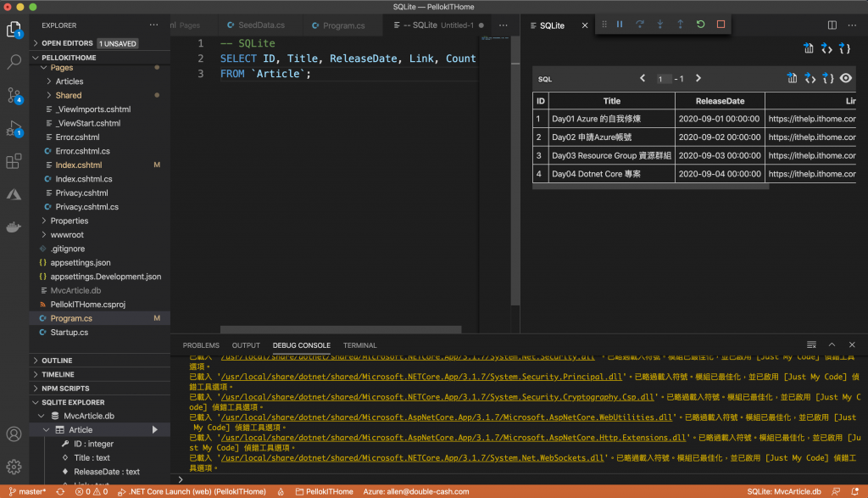868x498 pixels.
Task: Export SQL result as HTML
Action: tap(810, 78)
